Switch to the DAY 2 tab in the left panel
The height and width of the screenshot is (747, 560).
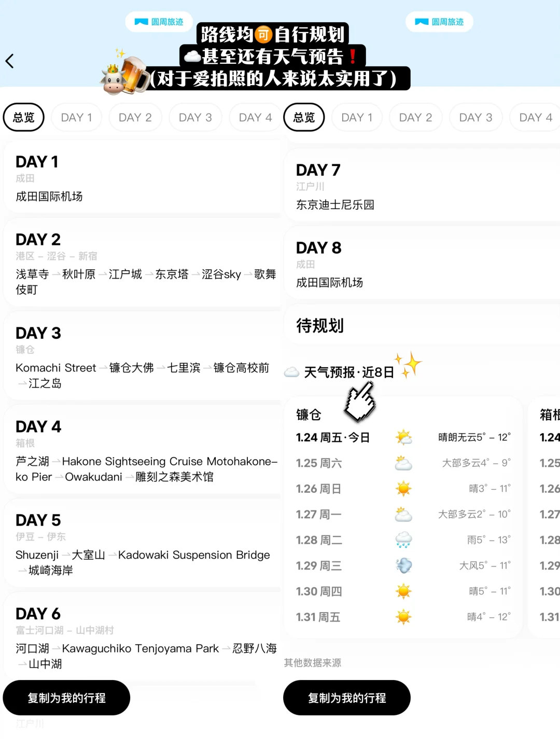tap(135, 117)
